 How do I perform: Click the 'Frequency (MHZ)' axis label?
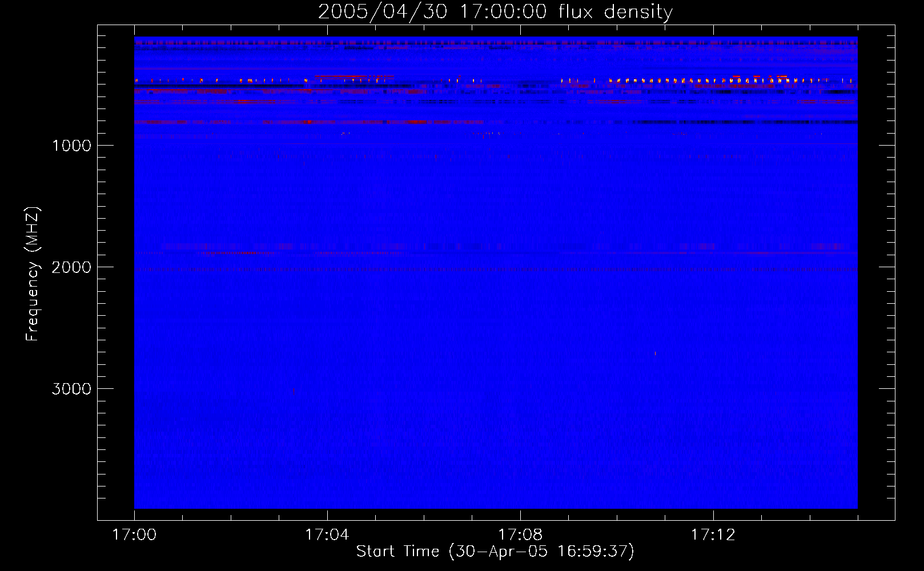(x=33, y=274)
